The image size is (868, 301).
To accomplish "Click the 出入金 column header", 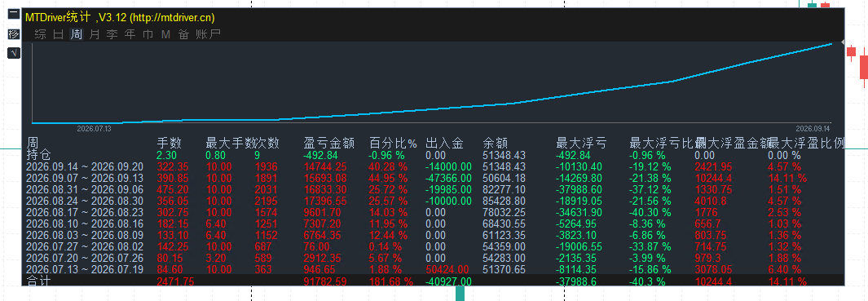I will point(444,143).
